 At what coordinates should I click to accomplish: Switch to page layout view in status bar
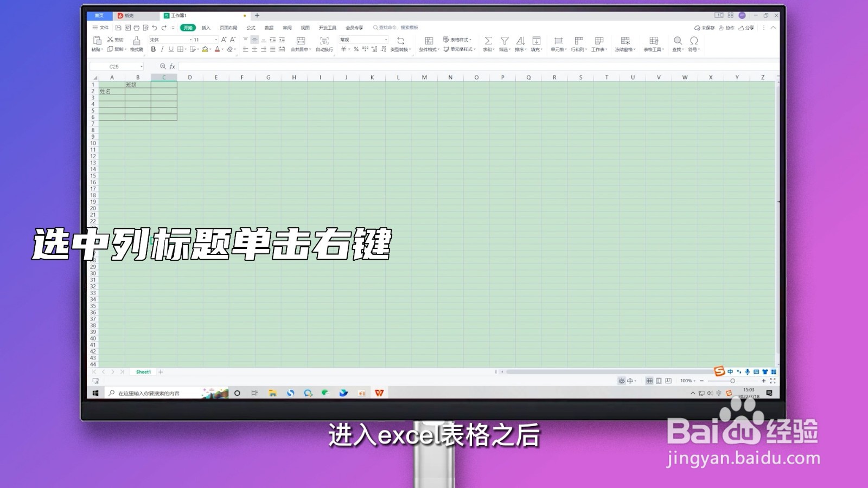[659, 381]
